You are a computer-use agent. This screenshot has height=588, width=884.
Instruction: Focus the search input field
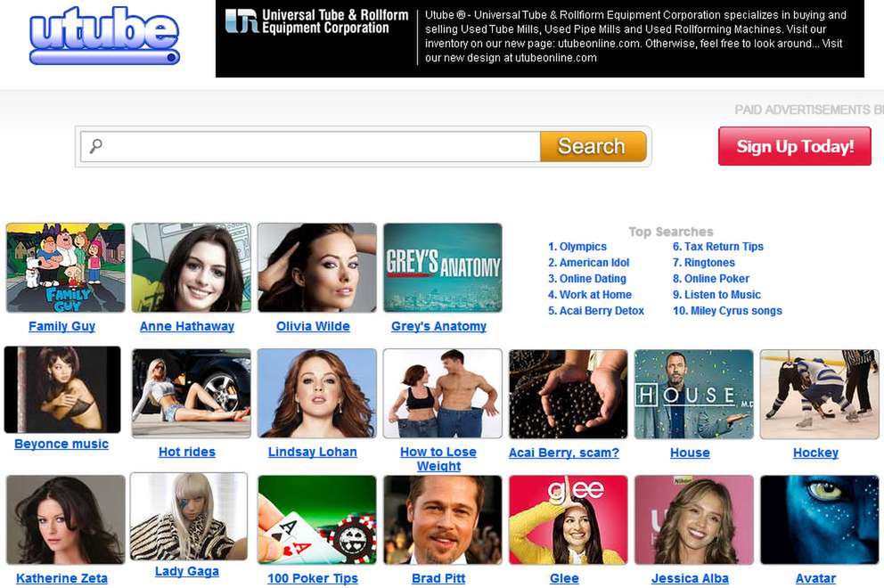[x=310, y=147]
